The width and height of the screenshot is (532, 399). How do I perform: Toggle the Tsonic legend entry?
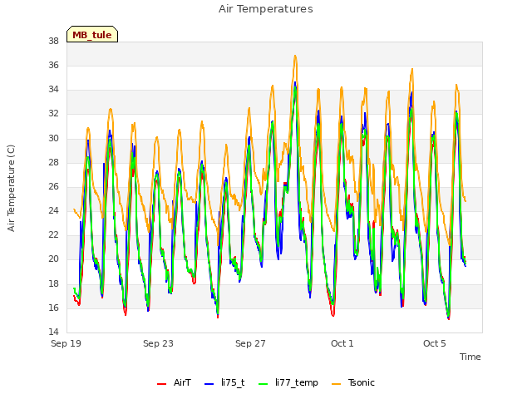pyautogui.click(x=352, y=382)
